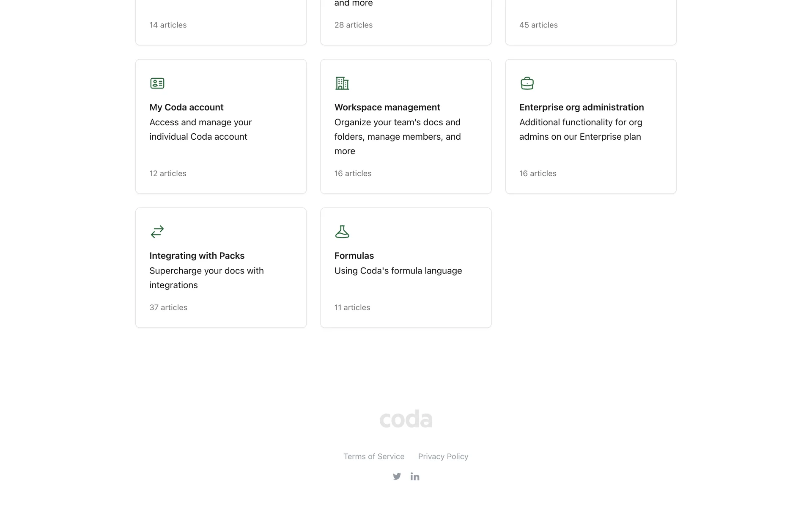Open Coda's Twitter page icon
812x508 pixels.
(x=397, y=477)
